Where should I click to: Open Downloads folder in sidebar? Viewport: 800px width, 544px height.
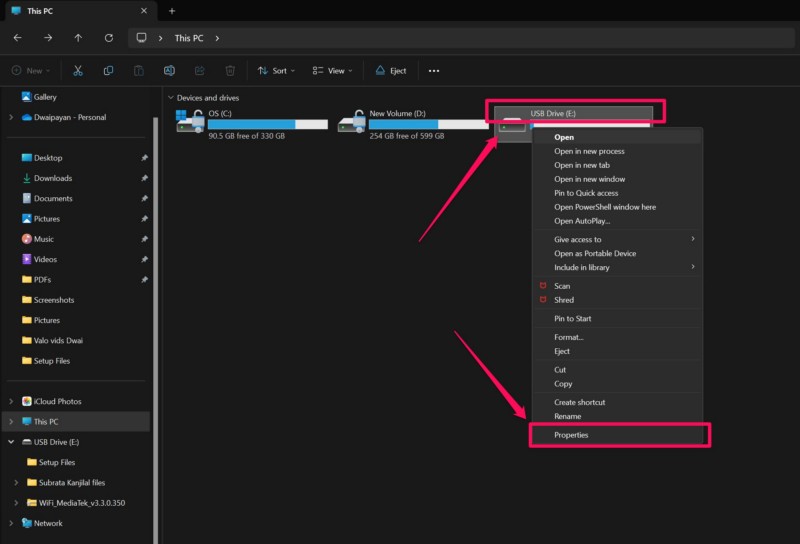pyautogui.click(x=53, y=178)
